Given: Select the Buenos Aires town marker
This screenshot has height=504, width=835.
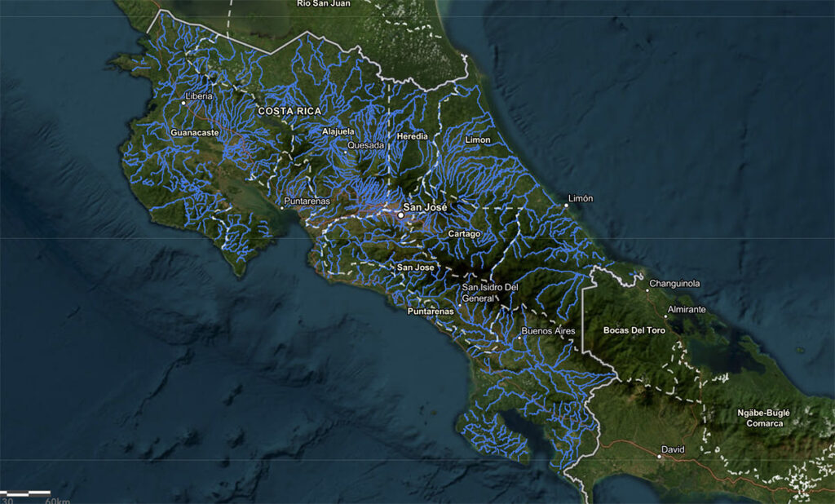Looking at the screenshot, I should pyautogui.click(x=519, y=338).
